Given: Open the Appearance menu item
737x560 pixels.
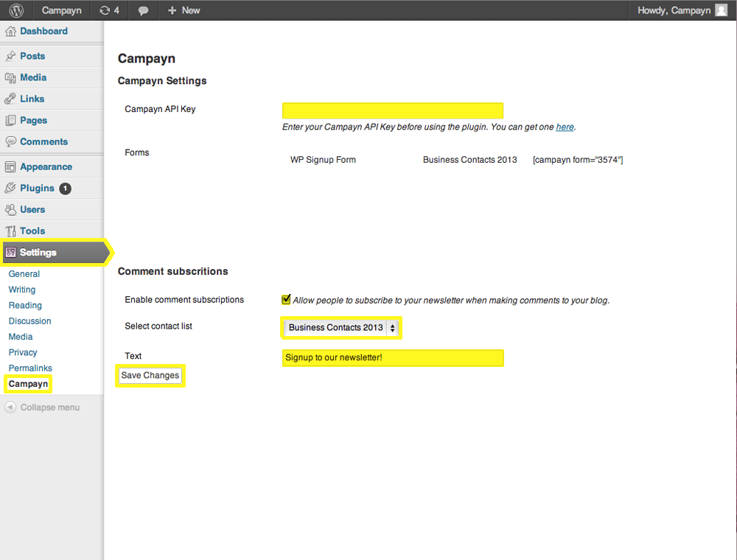Looking at the screenshot, I should tap(46, 167).
